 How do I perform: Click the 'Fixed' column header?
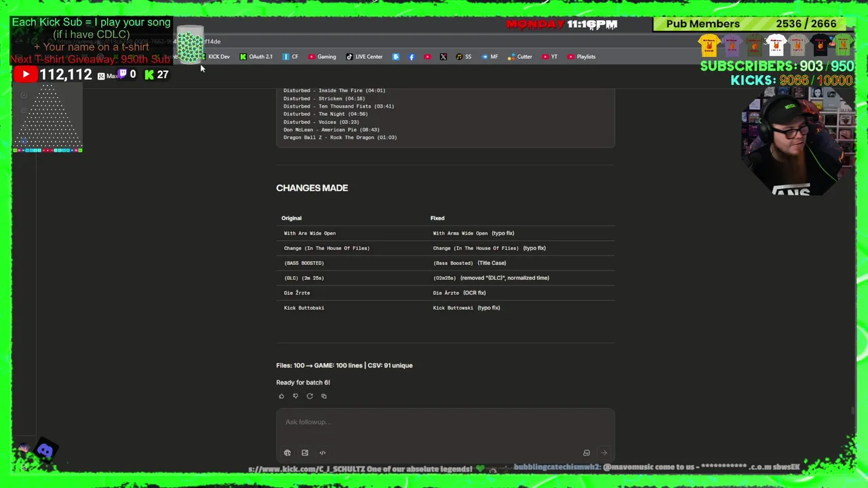(437, 218)
